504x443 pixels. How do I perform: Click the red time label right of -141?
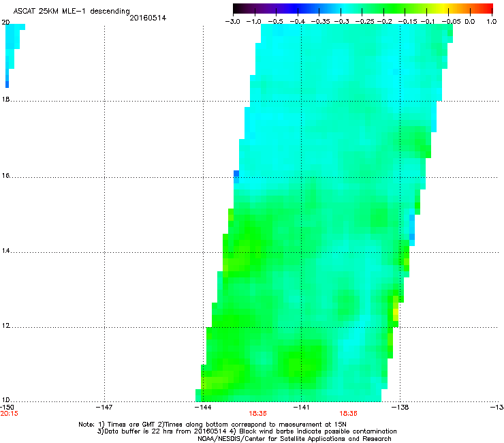349,414
